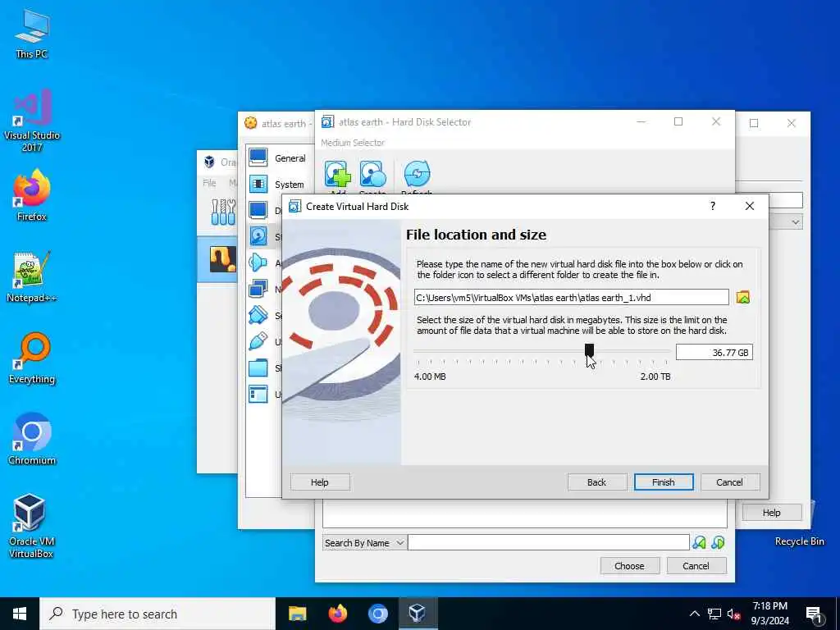Click the search text field in Hard Disk Selector
Image resolution: width=840 pixels, height=630 pixels.
click(549, 543)
